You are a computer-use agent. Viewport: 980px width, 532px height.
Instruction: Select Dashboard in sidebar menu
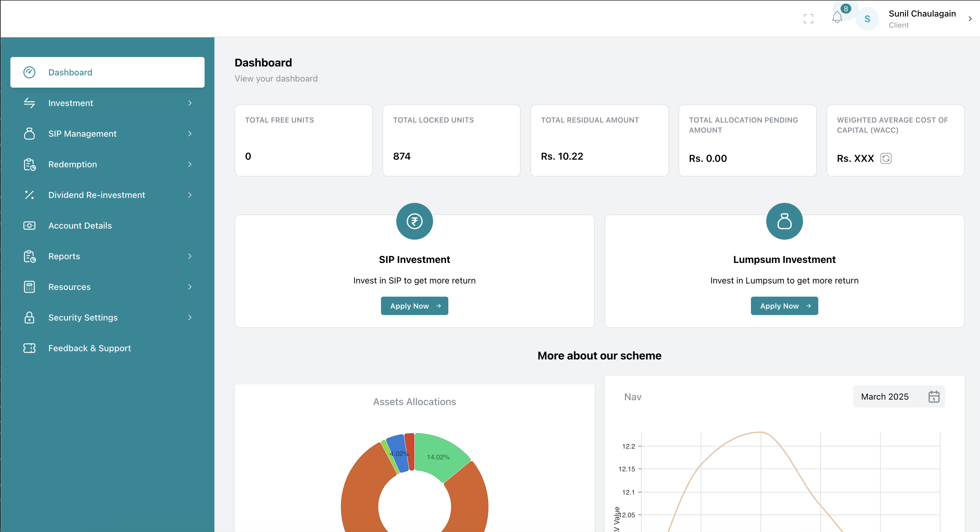pyautogui.click(x=107, y=72)
